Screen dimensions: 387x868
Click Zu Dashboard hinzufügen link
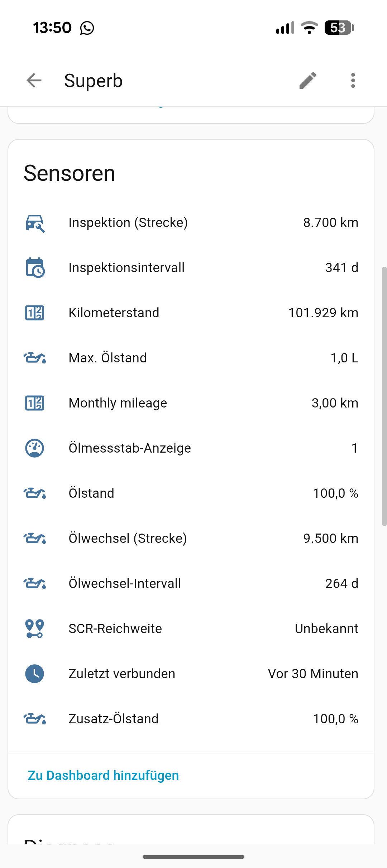pyautogui.click(x=103, y=775)
